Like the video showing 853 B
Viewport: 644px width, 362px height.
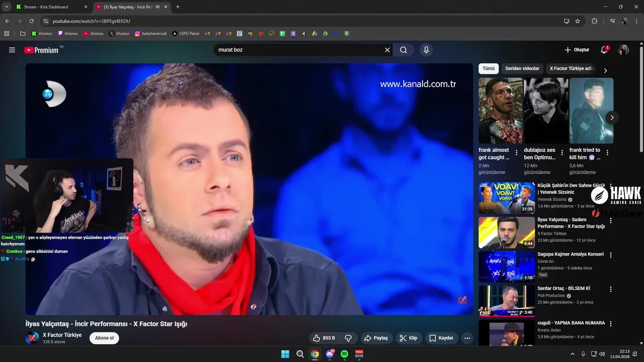(324, 338)
